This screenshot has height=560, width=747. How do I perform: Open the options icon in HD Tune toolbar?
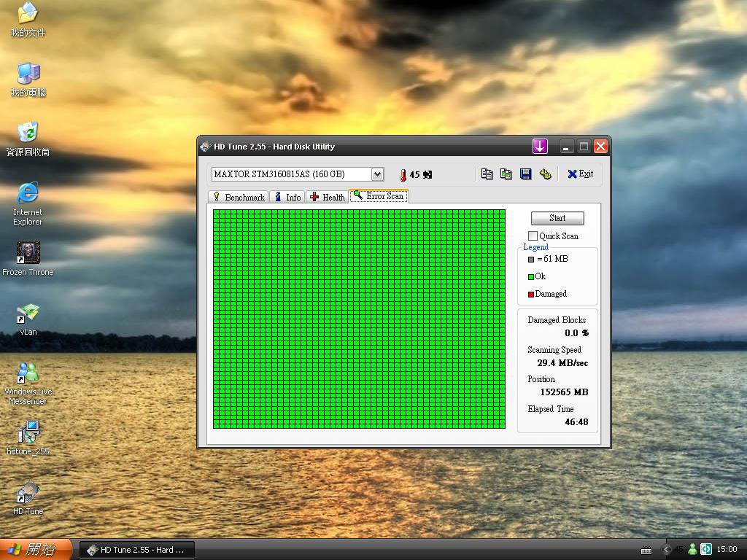tap(545, 174)
